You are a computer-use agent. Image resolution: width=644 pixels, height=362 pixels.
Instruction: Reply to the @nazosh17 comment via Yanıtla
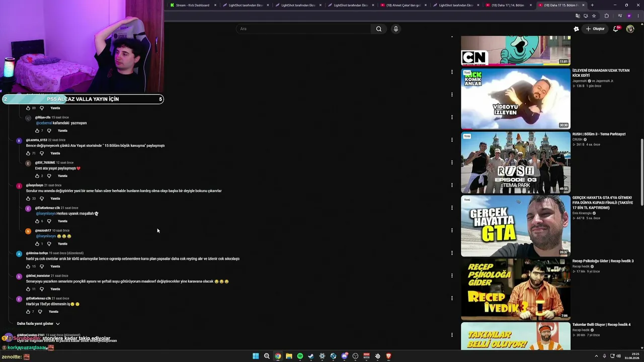(x=62, y=244)
